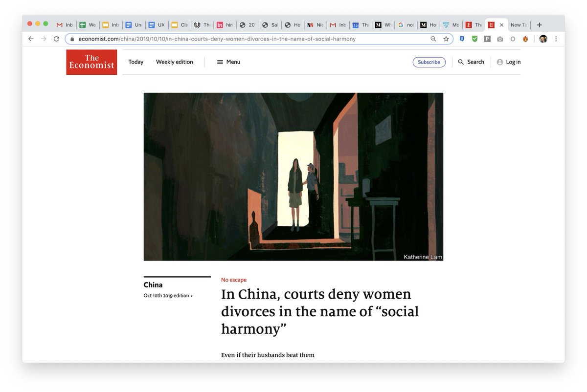Switch to the globe '20' tab
This screenshot has width=587, height=392.
point(248,25)
